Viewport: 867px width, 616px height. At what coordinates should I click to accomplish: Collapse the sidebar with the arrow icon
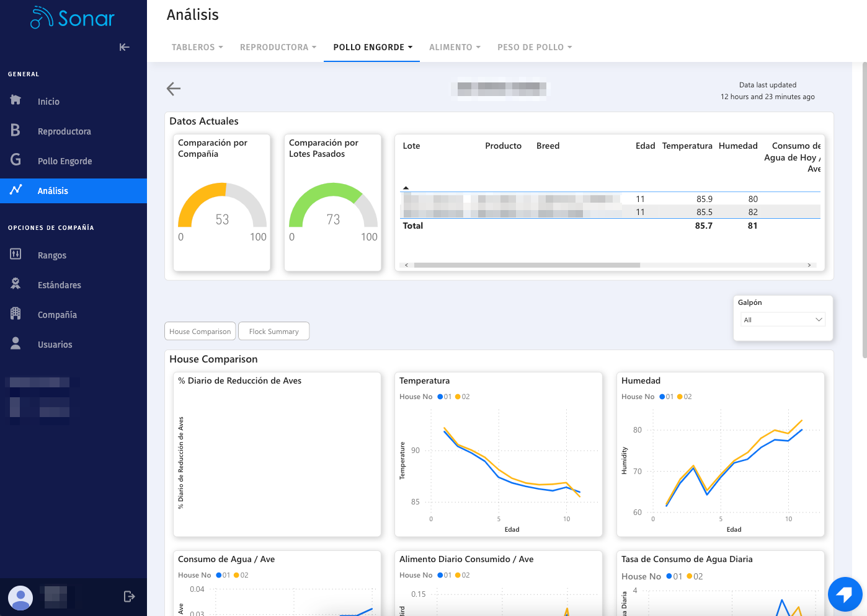[125, 47]
